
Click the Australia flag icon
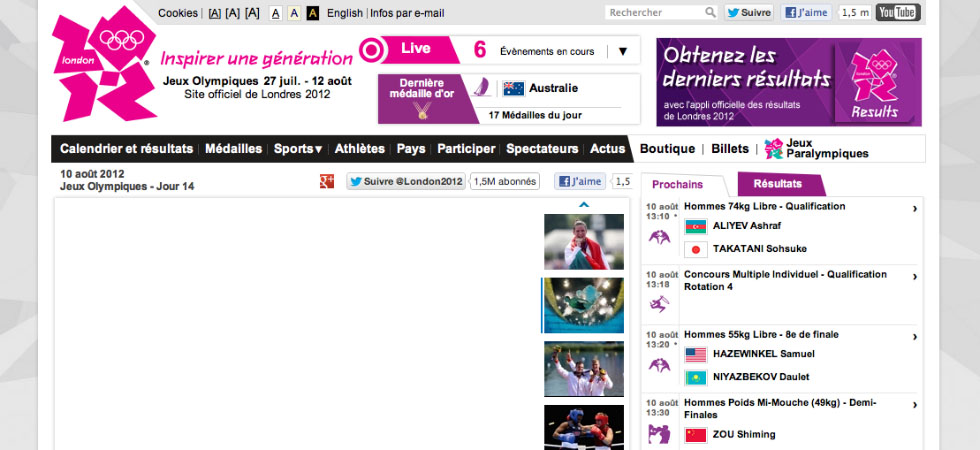point(514,88)
